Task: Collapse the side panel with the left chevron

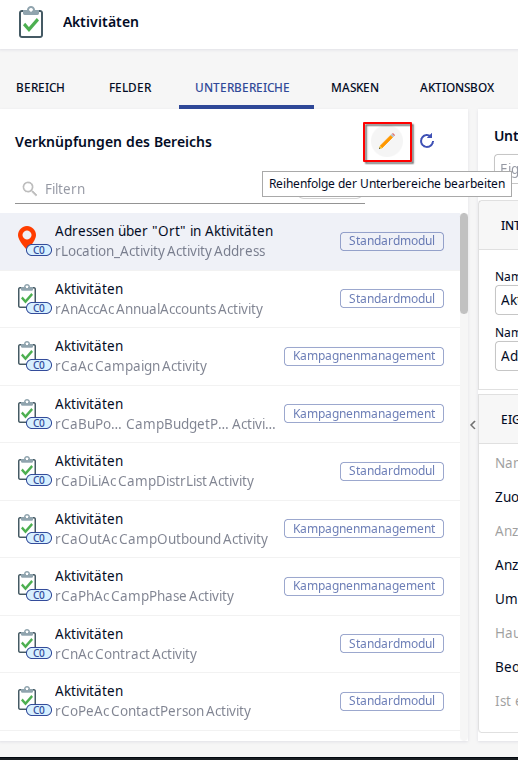Action: tap(473, 425)
